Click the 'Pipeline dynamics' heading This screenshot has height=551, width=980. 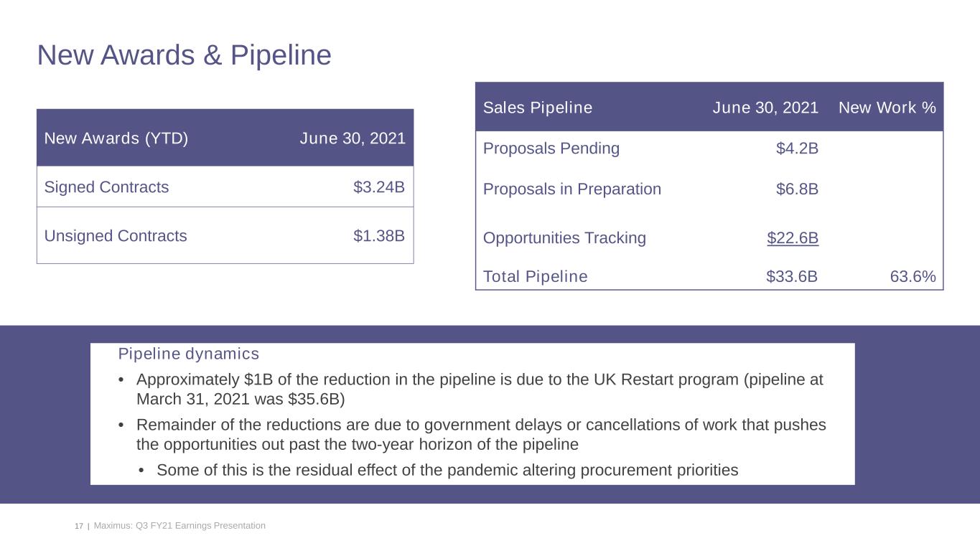pyautogui.click(x=188, y=354)
